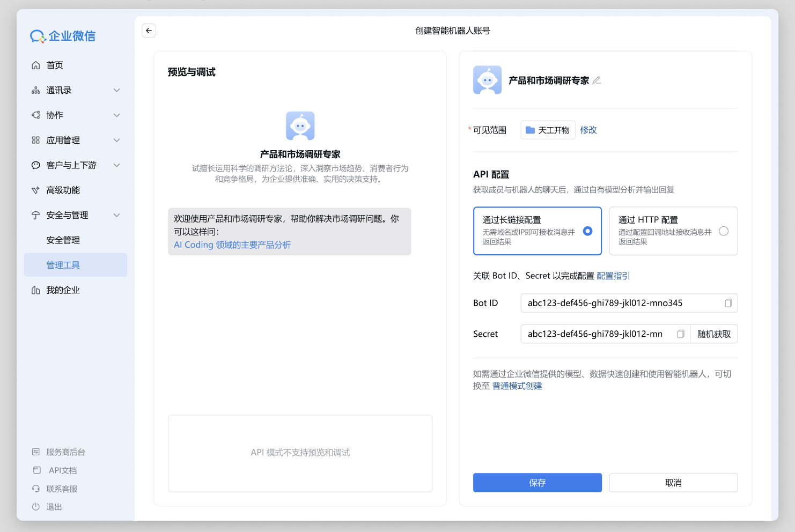The image size is (795, 532).
Task: Click the 企业微信 logo
Action: [x=63, y=36]
